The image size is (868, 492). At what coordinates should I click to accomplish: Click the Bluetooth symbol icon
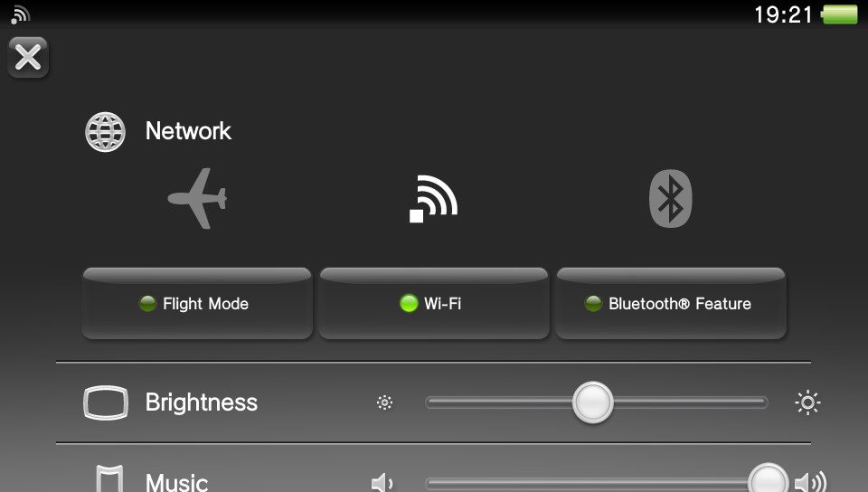[670, 198]
